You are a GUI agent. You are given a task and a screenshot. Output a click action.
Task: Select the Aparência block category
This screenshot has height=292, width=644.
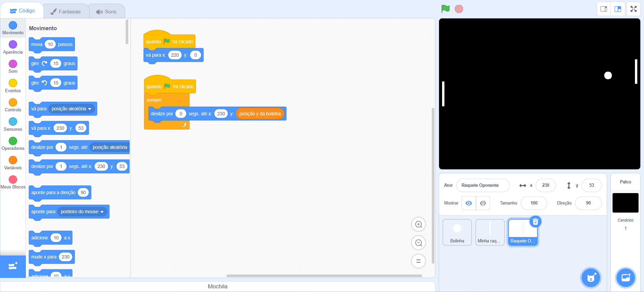[13, 47]
